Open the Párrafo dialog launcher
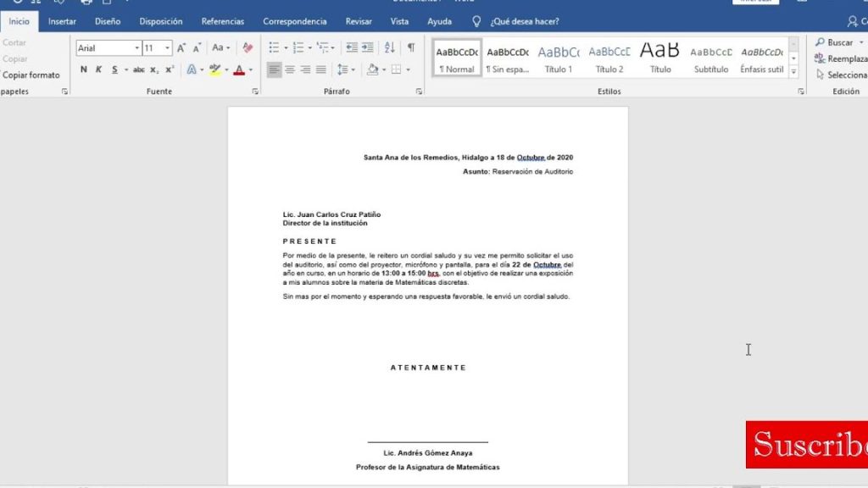The image size is (868, 488). pyautogui.click(x=419, y=91)
